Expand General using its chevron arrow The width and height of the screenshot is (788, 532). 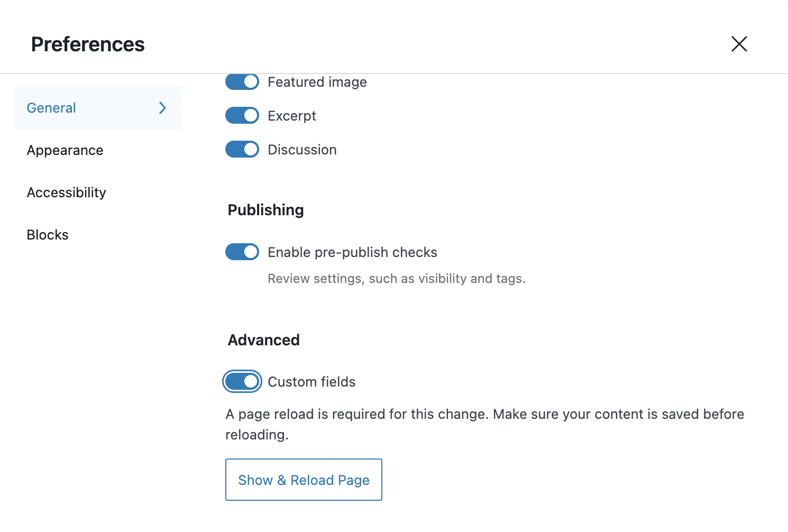[162, 108]
